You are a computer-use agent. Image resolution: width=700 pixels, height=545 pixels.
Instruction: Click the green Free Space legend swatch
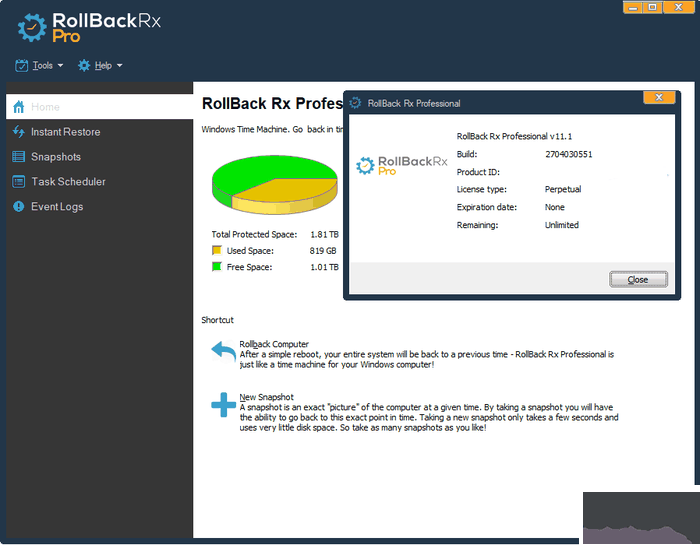pos(217,268)
